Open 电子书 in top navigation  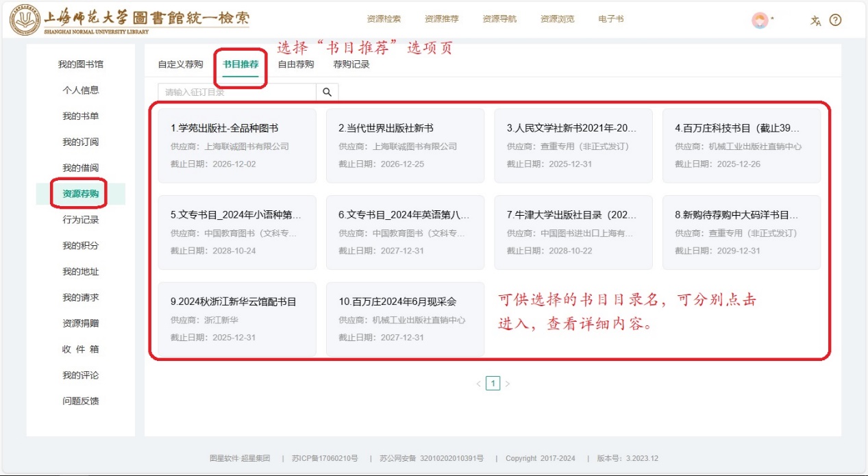tap(610, 20)
